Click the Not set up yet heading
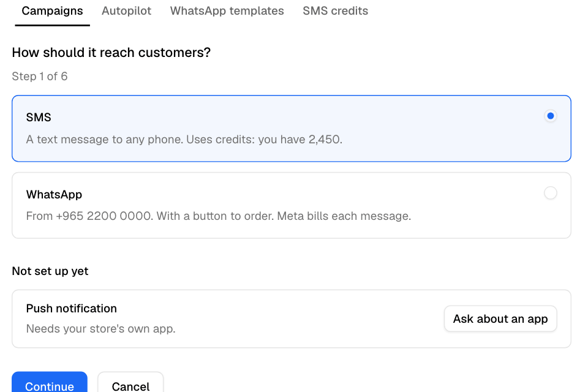The image size is (588, 392). tap(50, 271)
